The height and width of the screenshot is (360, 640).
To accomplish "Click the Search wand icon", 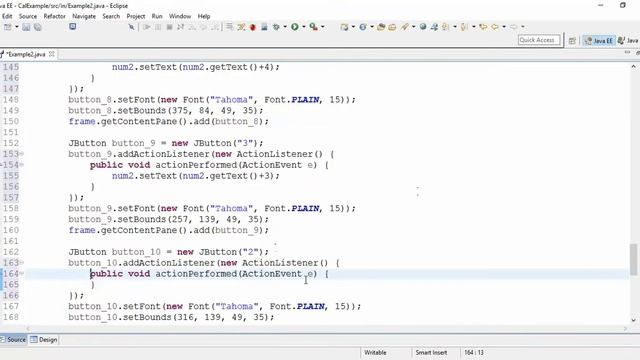I will click(404, 27).
